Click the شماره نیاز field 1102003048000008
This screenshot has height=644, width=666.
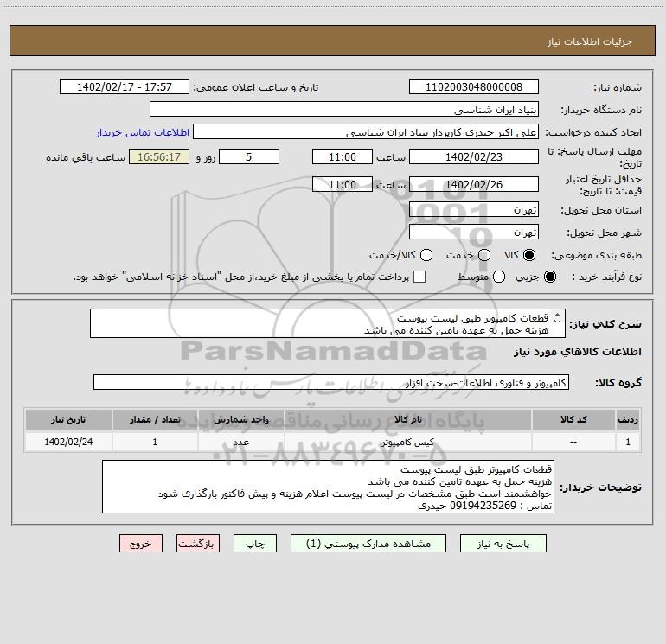pyautogui.click(x=474, y=86)
